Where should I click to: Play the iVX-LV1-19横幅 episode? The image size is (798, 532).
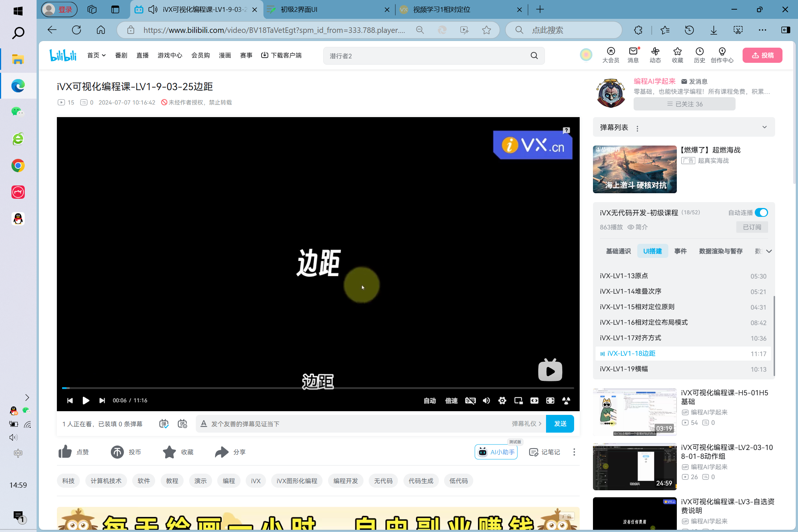pos(624,369)
